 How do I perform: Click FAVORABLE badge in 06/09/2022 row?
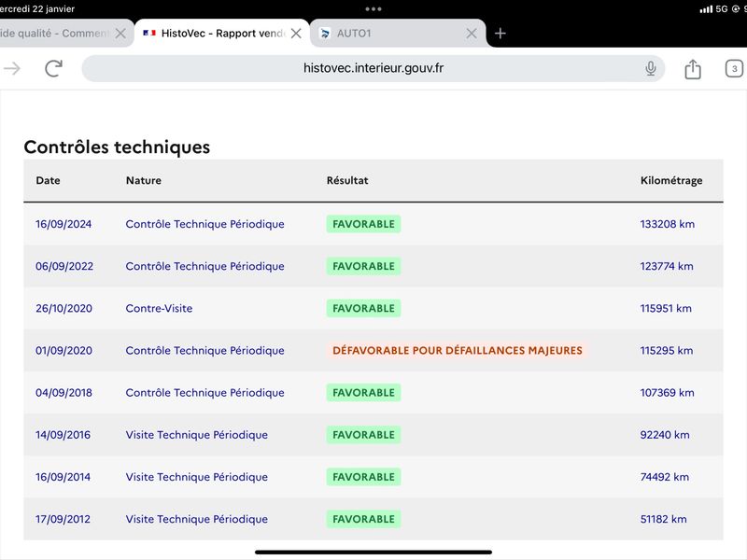tap(363, 266)
